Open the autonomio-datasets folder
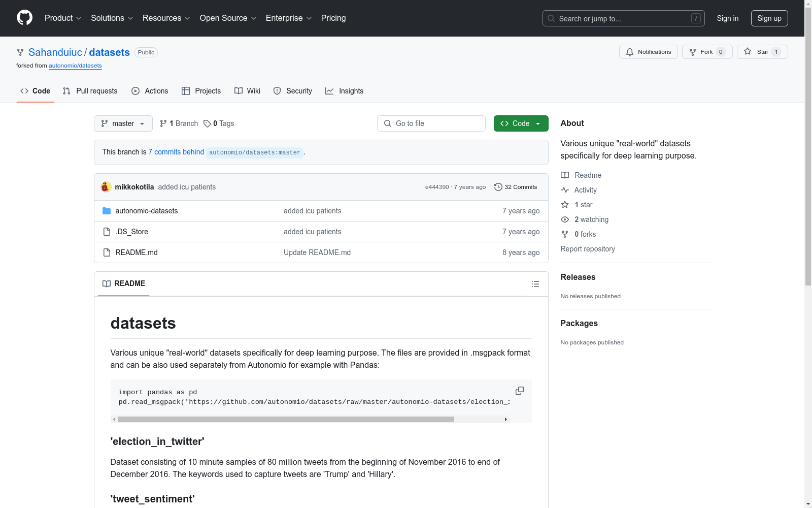812x508 pixels. (x=147, y=211)
